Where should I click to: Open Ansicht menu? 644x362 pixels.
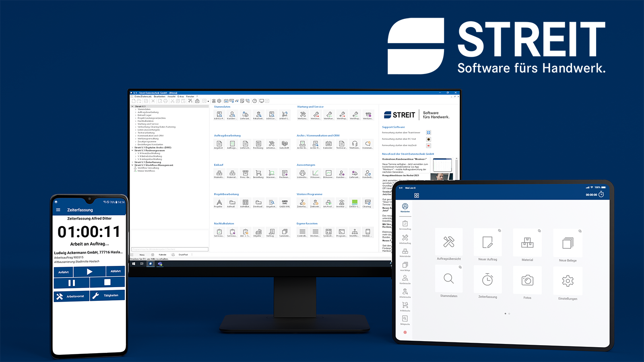(171, 97)
